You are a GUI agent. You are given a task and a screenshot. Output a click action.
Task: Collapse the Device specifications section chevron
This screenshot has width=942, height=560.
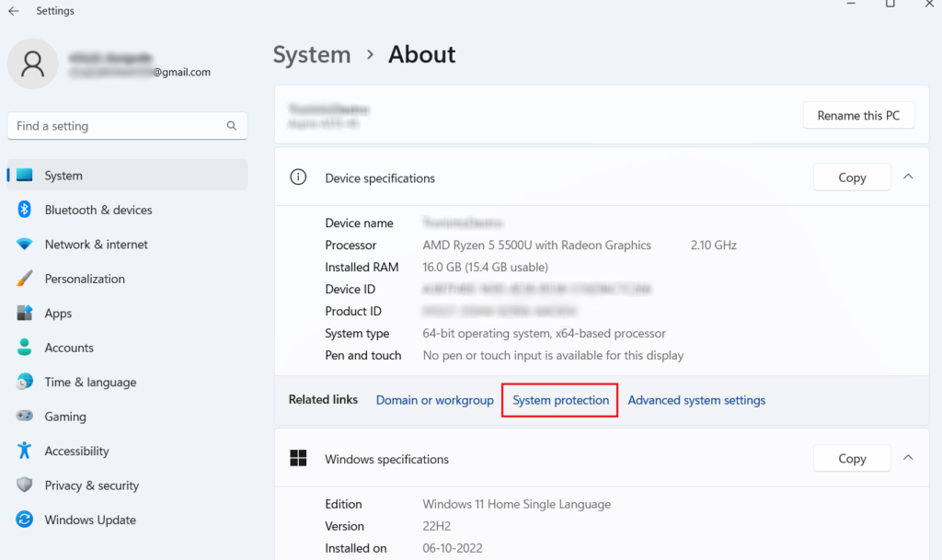pyautogui.click(x=908, y=177)
